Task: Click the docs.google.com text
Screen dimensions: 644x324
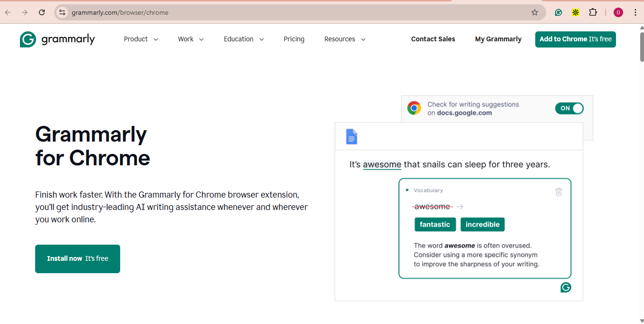Action: (464, 113)
